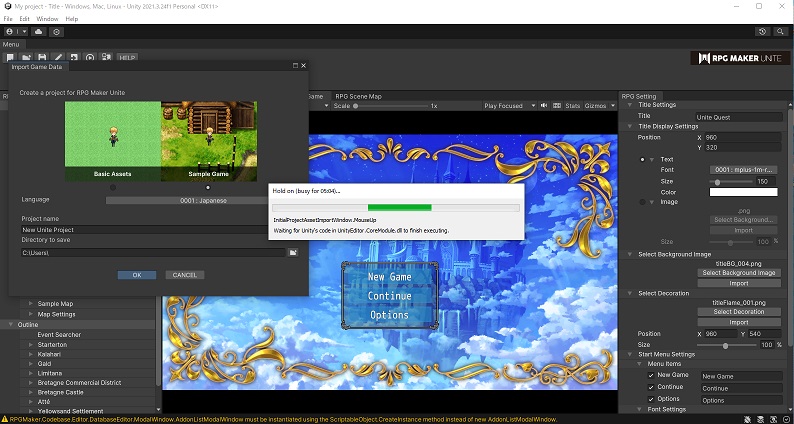This screenshot has width=794, height=424.
Task: Click the save floppy disk icon
Action: [x=43, y=58]
